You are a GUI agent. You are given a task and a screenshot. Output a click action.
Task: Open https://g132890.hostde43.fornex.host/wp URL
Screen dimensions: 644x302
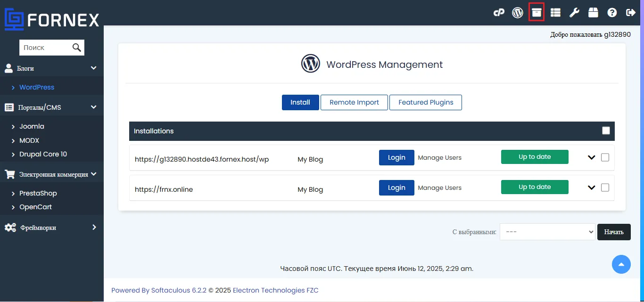(202, 159)
